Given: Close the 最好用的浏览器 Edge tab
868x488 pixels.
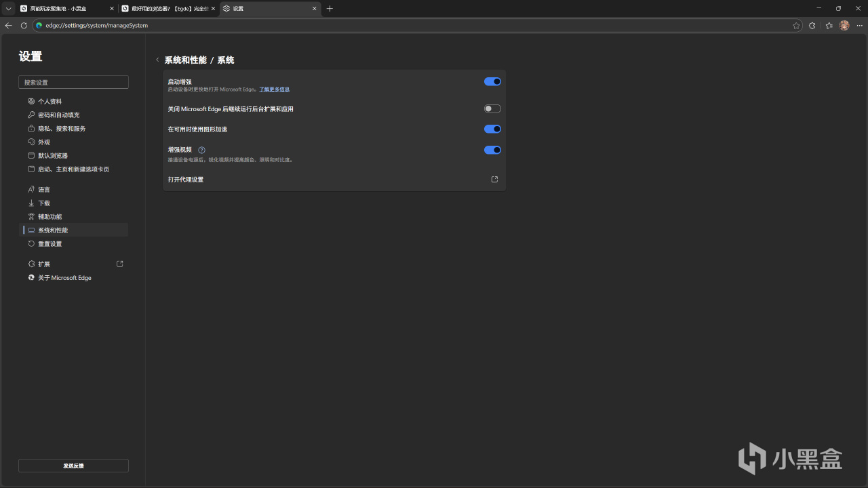Looking at the screenshot, I should (x=213, y=9).
